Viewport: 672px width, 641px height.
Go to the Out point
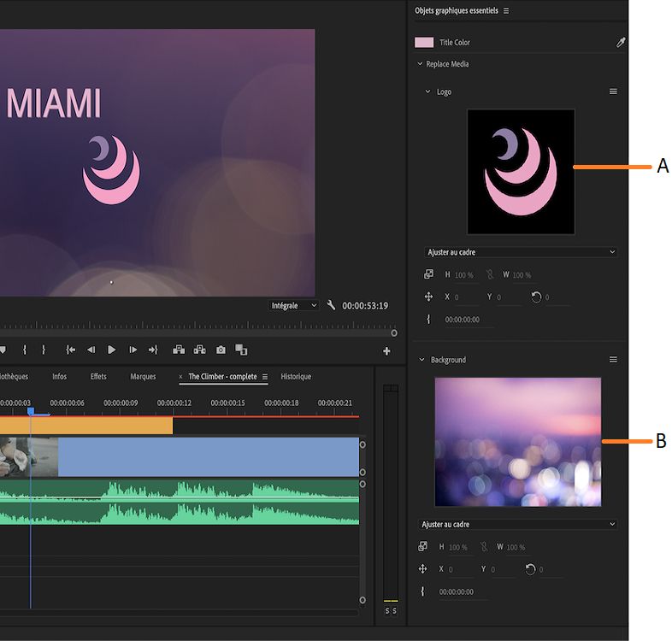(x=153, y=350)
